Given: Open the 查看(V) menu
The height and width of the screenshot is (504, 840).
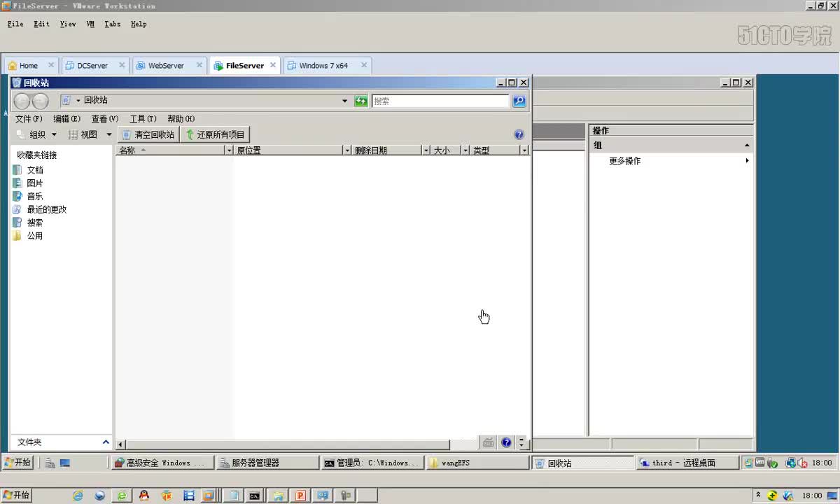Looking at the screenshot, I should tap(105, 119).
